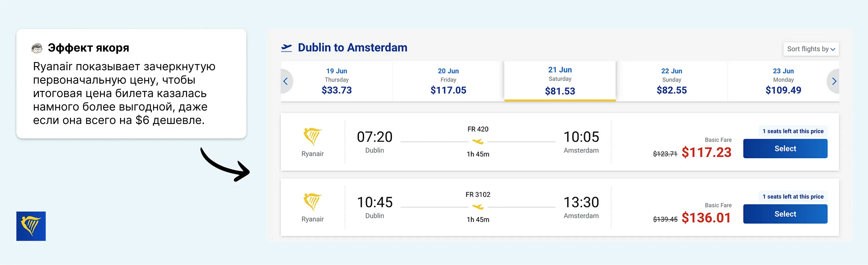Click the seats left badge on FR 3102
The width and height of the screenshot is (868, 265).
click(793, 197)
